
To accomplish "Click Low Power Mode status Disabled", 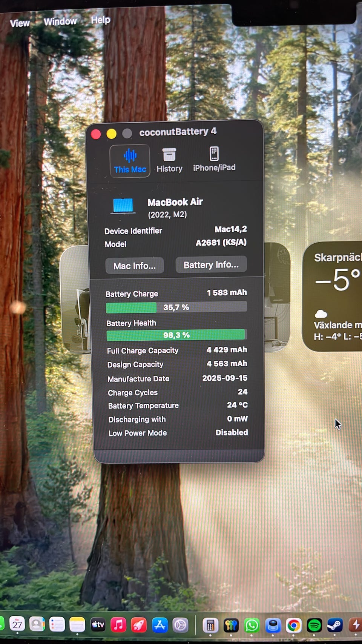I will click(232, 432).
